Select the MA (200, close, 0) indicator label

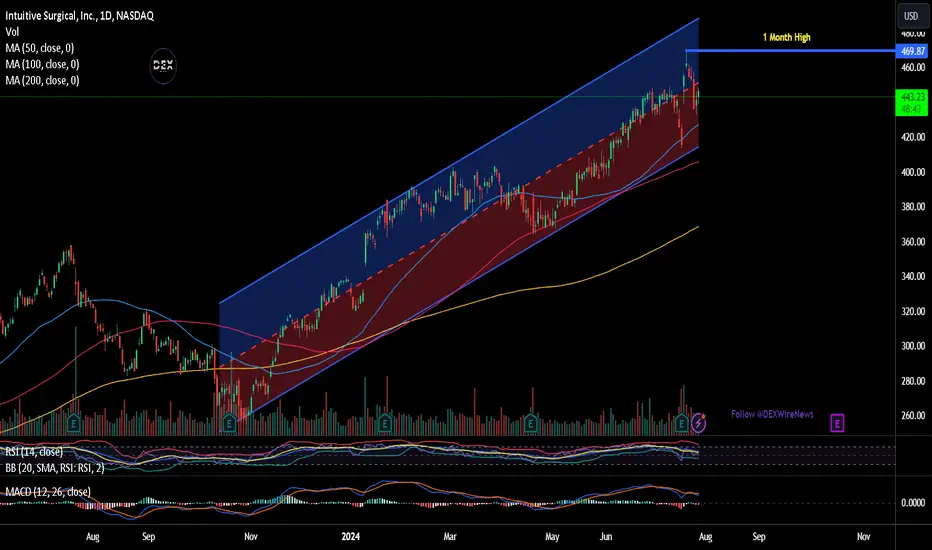pos(42,80)
